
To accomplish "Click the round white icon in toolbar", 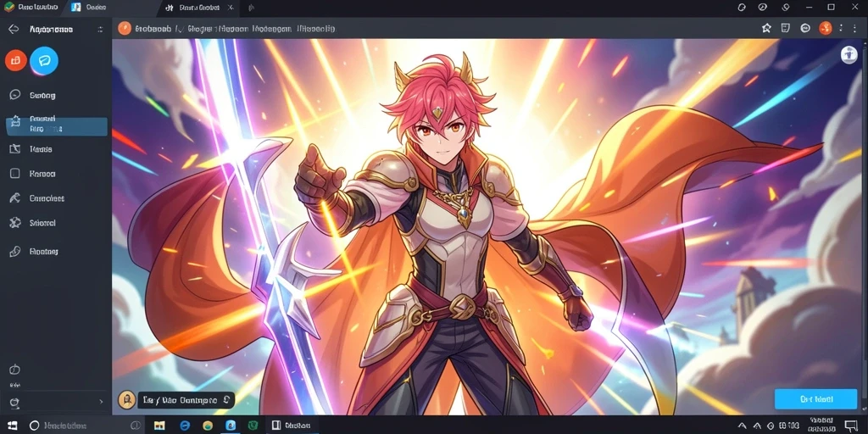I will click(805, 28).
